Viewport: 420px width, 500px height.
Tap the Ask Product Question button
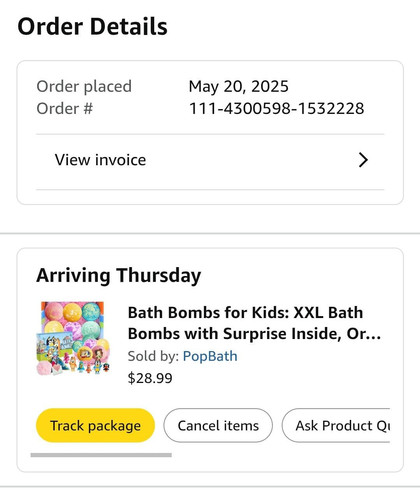pos(336,425)
